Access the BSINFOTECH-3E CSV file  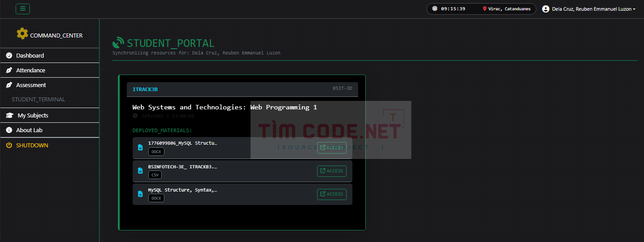pyautogui.click(x=332, y=171)
